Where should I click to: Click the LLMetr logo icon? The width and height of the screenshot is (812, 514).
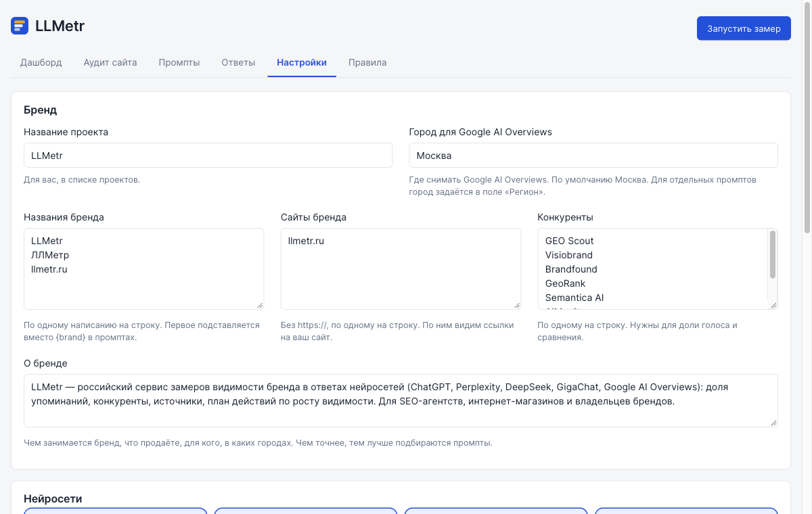[20, 26]
